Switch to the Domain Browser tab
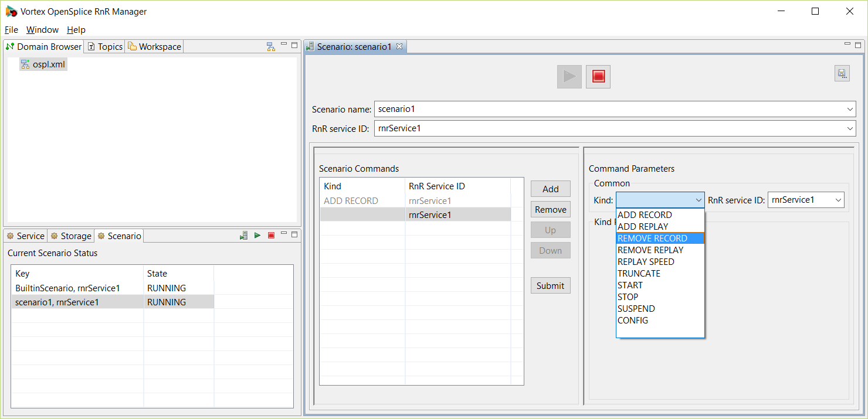868x419 pixels. tap(44, 46)
